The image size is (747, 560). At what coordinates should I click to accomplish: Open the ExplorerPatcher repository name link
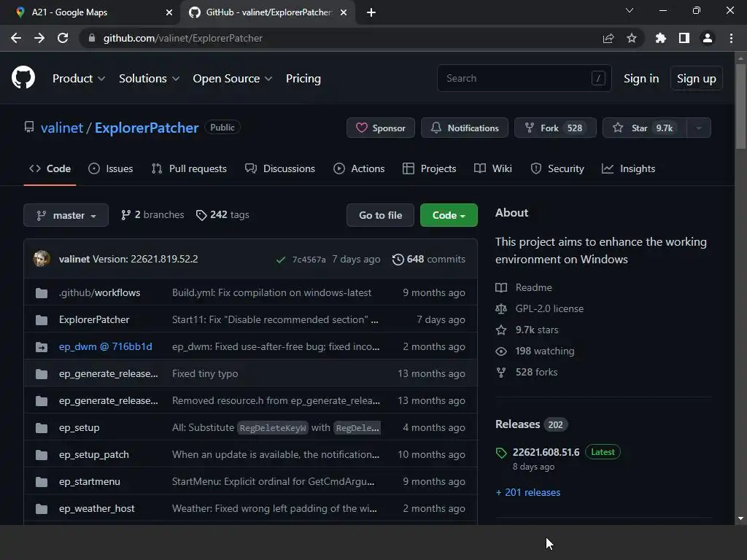[146, 128]
